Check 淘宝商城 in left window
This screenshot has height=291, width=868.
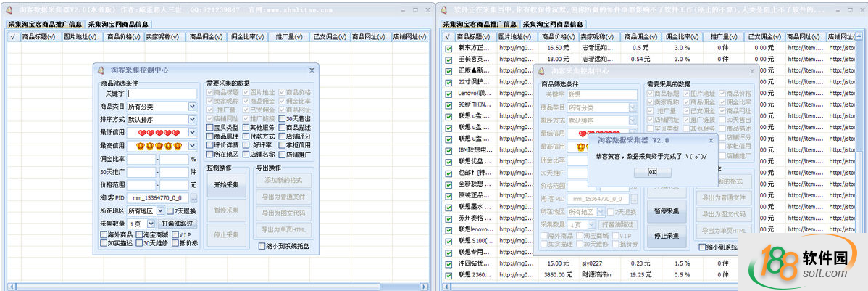tap(139, 235)
